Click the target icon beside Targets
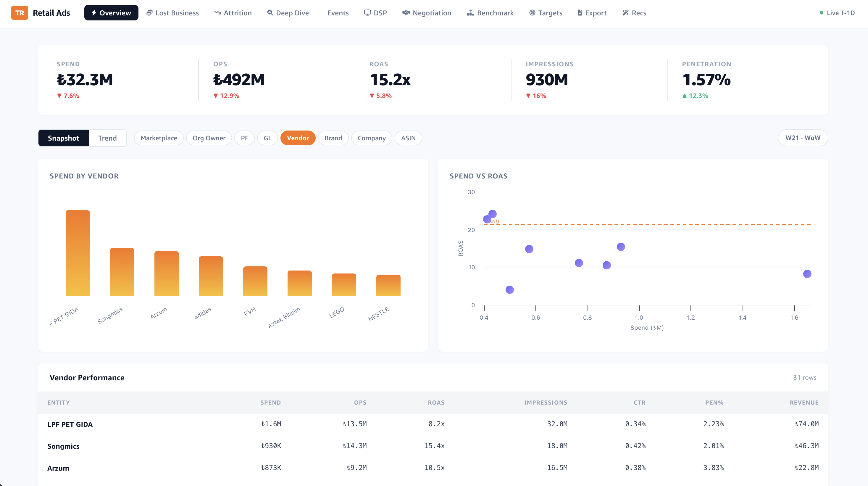This screenshot has height=486, width=868. (x=533, y=13)
